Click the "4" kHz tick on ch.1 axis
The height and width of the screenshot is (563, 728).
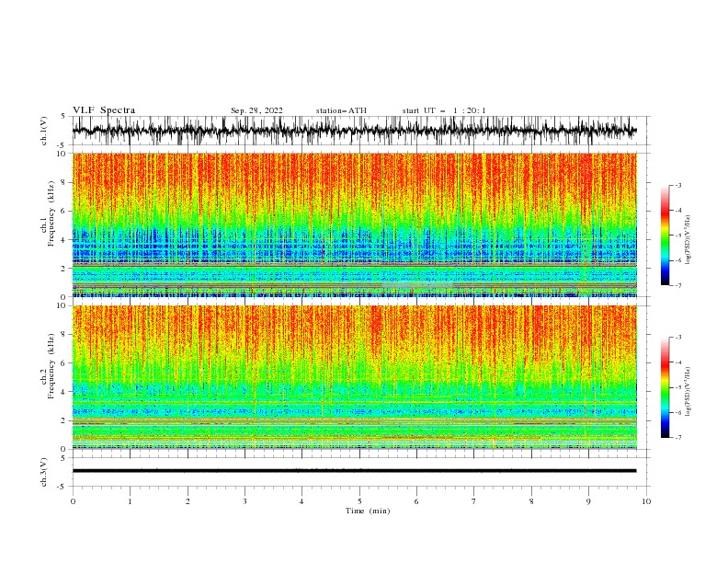[64, 240]
